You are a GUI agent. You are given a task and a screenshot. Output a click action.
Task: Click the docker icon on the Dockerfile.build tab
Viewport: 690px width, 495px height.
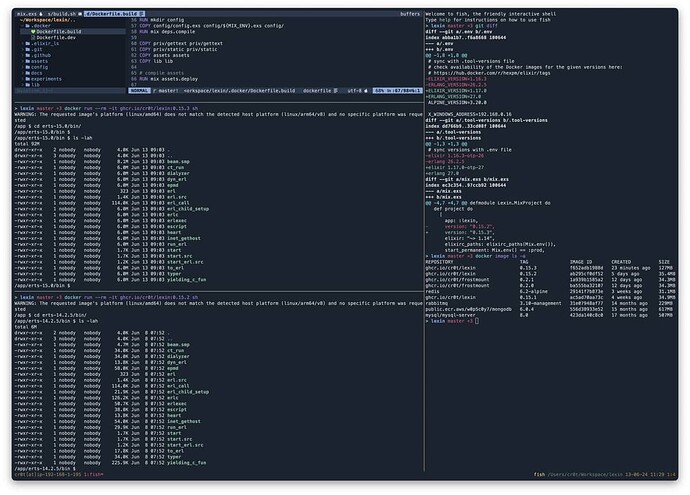click(x=142, y=14)
